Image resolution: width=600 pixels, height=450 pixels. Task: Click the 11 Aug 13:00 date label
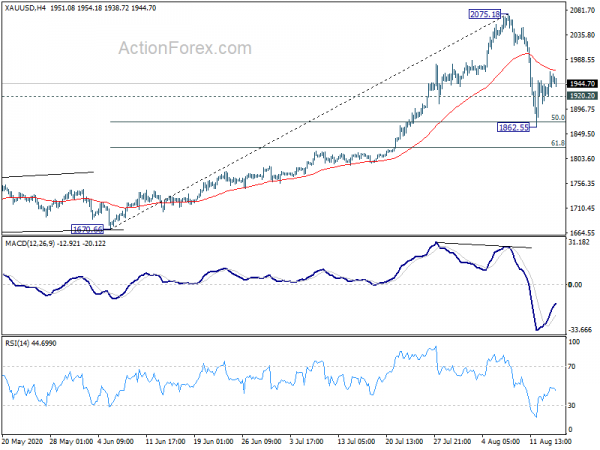pos(550,441)
